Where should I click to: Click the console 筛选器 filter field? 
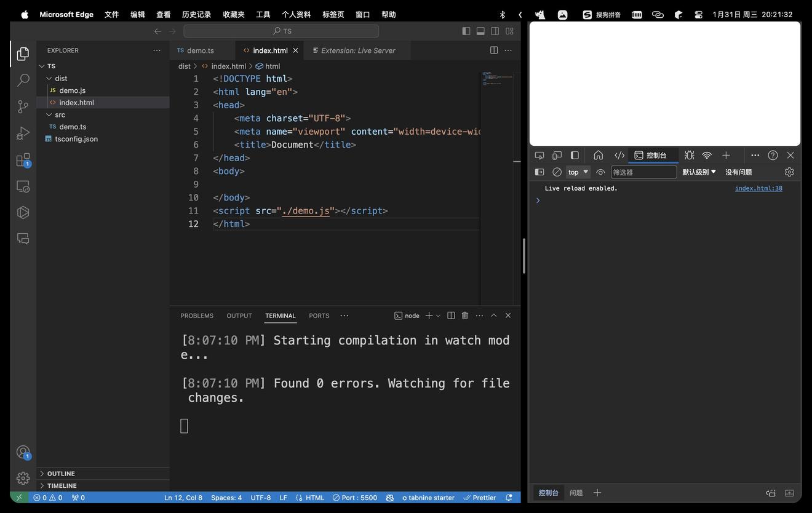(643, 172)
